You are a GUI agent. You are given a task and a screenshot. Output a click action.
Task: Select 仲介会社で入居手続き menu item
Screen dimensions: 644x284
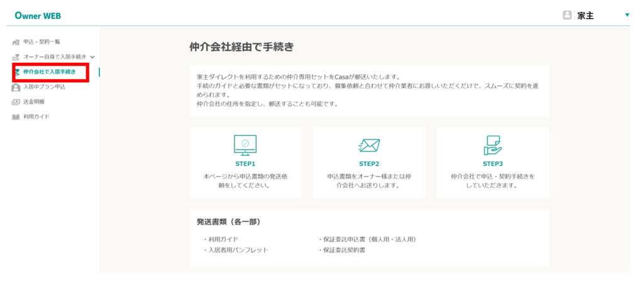click(x=49, y=72)
